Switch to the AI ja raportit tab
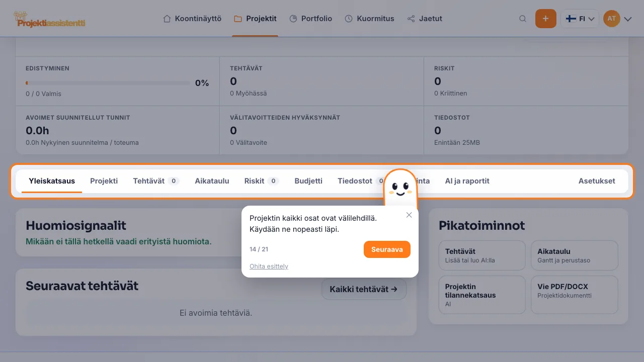The image size is (644, 362). [x=467, y=181]
